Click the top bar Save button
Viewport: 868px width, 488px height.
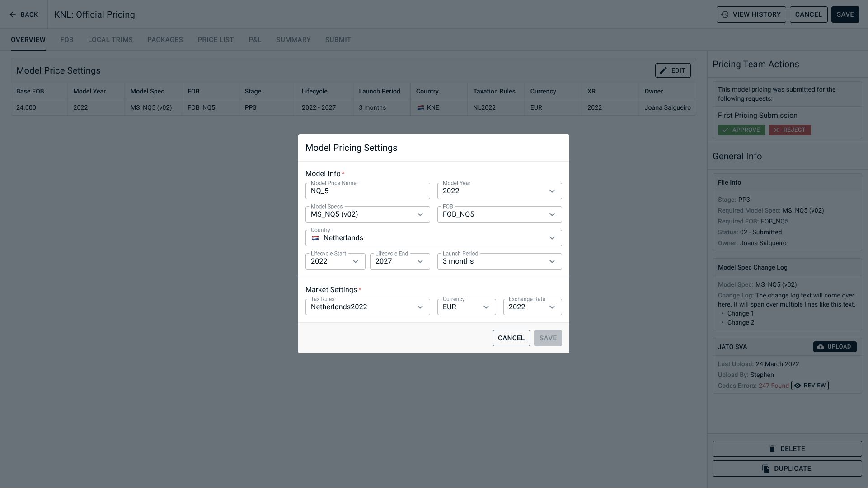tap(845, 14)
